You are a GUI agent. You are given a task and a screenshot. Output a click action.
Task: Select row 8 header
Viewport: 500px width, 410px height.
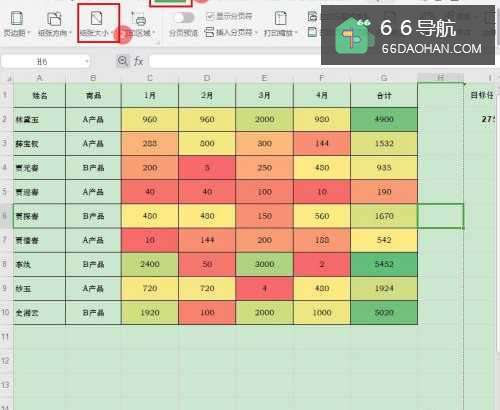click(5, 264)
